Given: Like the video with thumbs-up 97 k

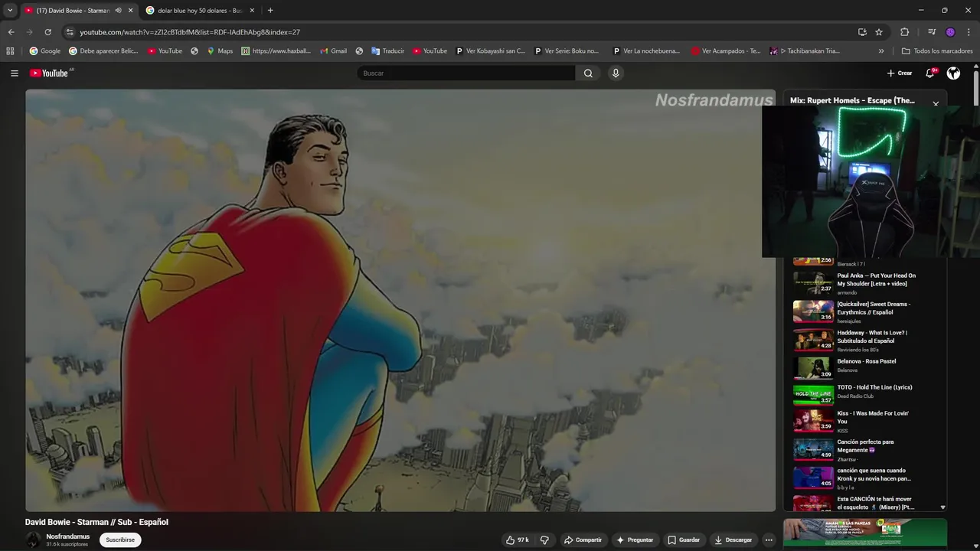Looking at the screenshot, I should click(517, 540).
